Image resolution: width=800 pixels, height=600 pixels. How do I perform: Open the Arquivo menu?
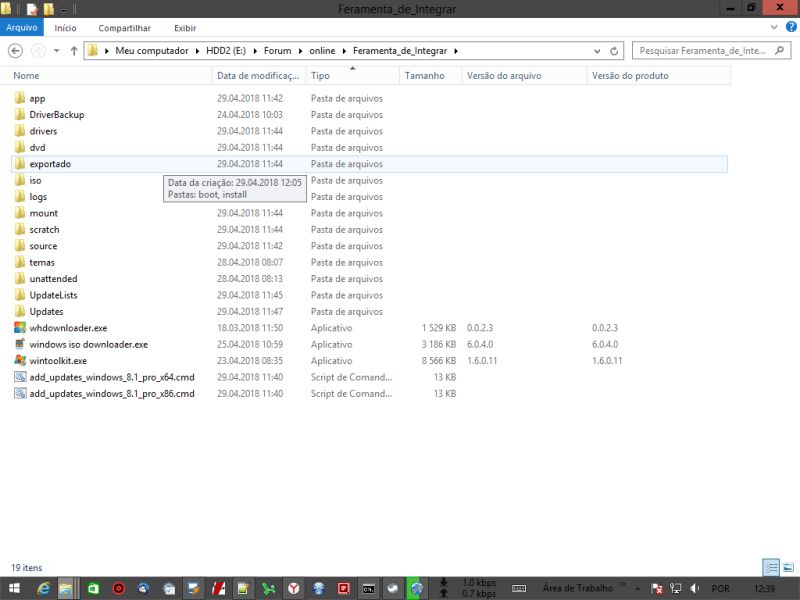(x=22, y=28)
